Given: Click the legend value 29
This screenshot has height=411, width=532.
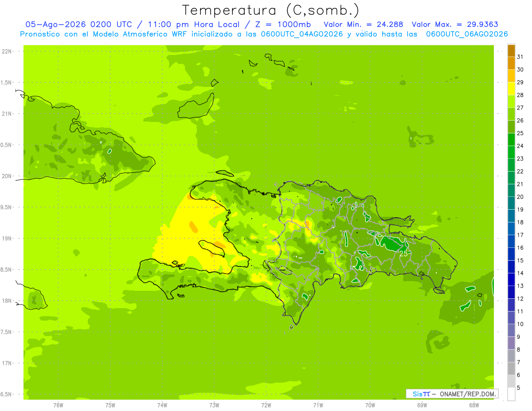Looking at the screenshot, I should [520, 82].
